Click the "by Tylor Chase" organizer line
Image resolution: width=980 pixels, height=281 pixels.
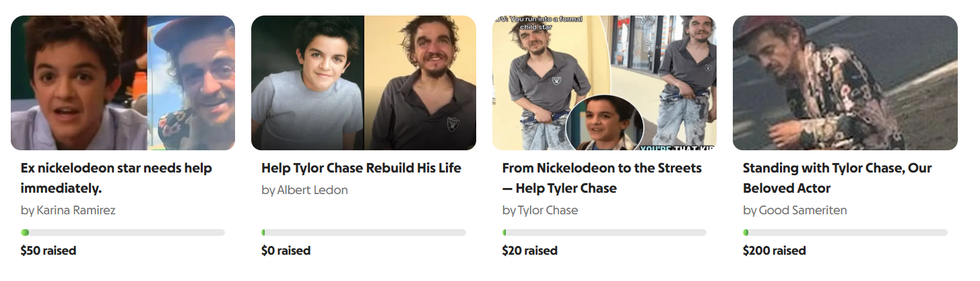[x=540, y=210]
